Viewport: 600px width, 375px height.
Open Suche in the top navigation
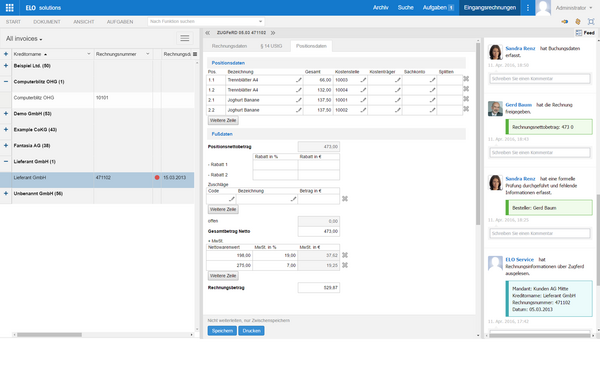coord(406,8)
